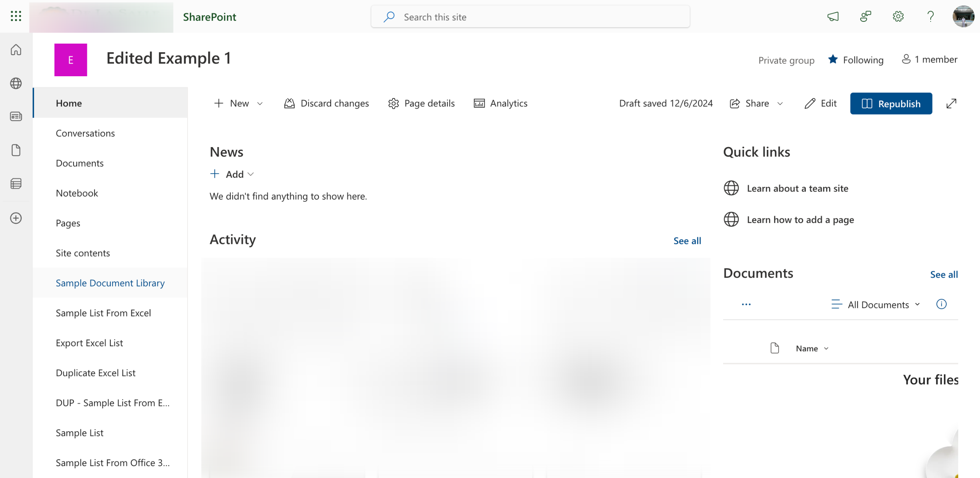Open the Share dropdown chevron

click(x=780, y=103)
